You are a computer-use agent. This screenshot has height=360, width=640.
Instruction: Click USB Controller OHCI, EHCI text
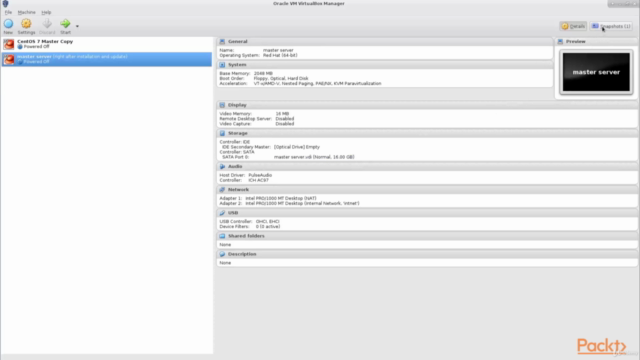click(x=267, y=222)
